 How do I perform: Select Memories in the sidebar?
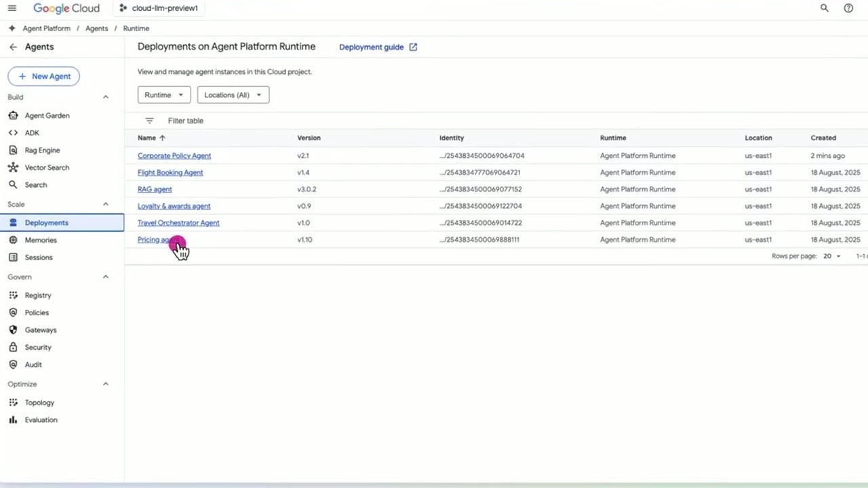(41, 240)
